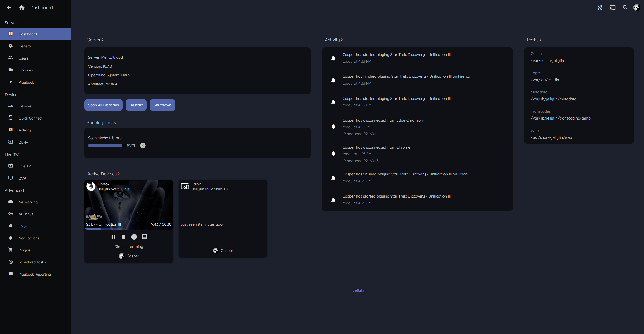Open the search magnifier icon

(625, 8)
